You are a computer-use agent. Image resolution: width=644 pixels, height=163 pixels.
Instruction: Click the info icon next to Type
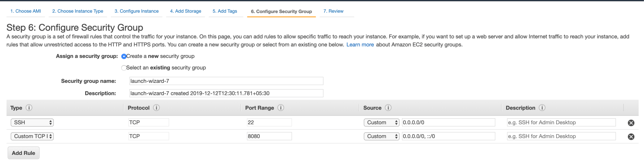pos(29,108)
